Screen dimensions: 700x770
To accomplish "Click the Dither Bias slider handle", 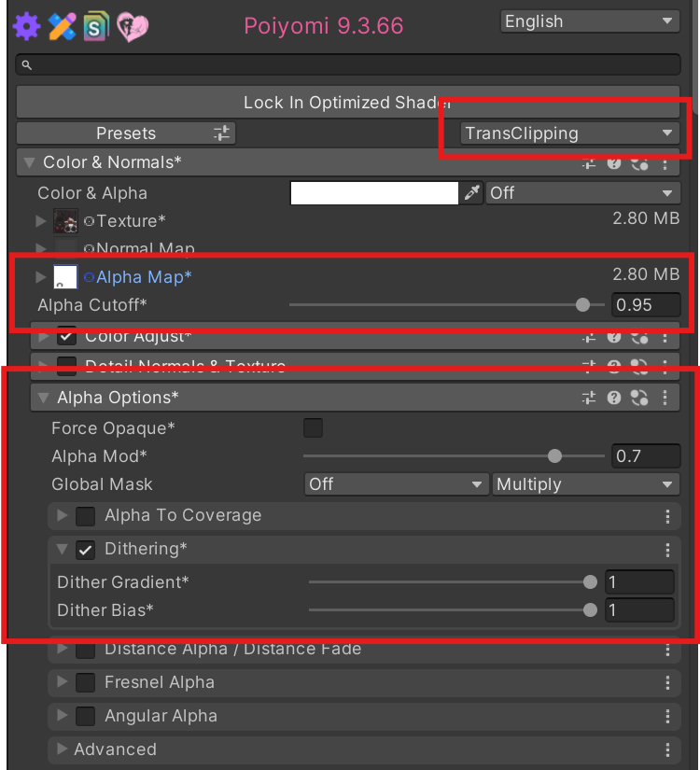I will tap(590, 610).
